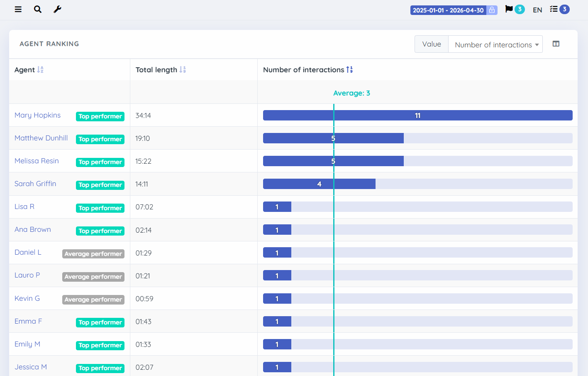
Task: Open Jessica M agent profile
Action: pyautogui.click(x=31, y=367)
